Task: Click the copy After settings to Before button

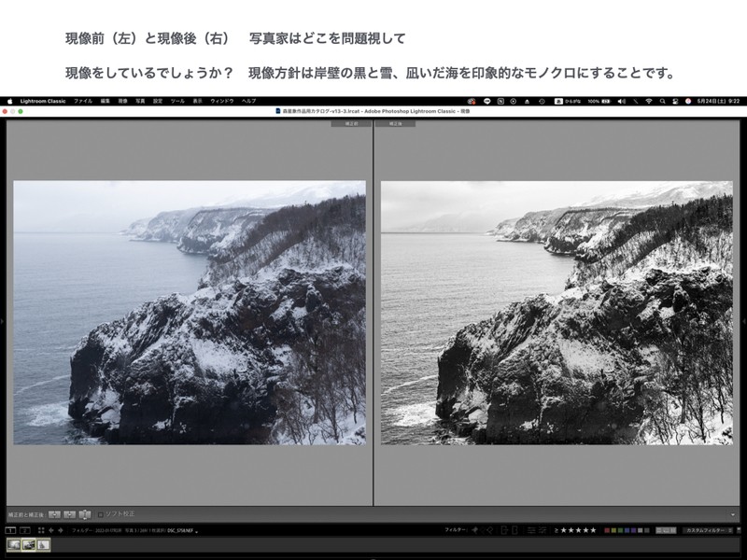Action: [69, 513]
